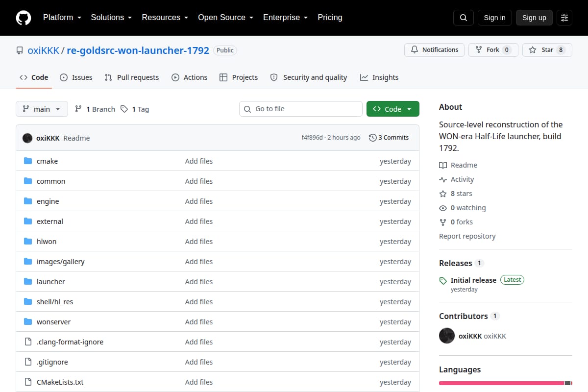Open the 3 Commits history link
588x392 pixels.
[x=389, y=138]
